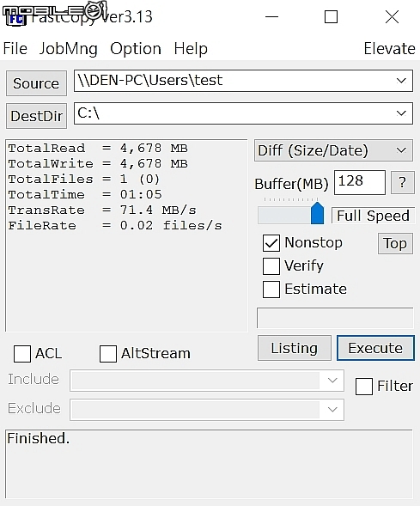The height and width of the screenshot is (506, 420).
Task: Open the Option menu
Action: 136,49
